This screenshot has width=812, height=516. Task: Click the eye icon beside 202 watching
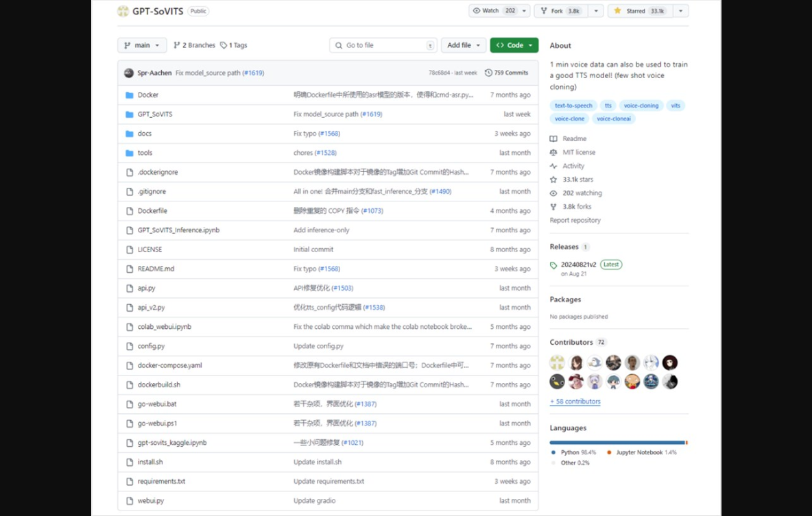click(x=553, y=193)
